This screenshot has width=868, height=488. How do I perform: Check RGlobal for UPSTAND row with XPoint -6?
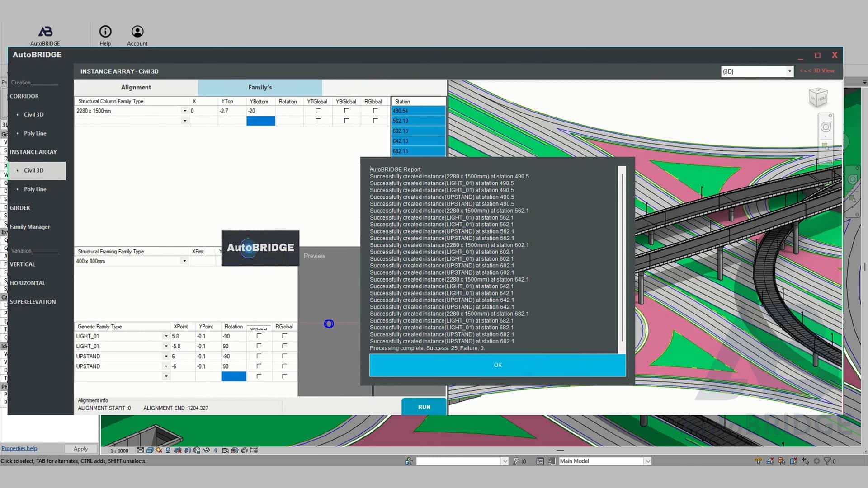[x=284, y=366]
